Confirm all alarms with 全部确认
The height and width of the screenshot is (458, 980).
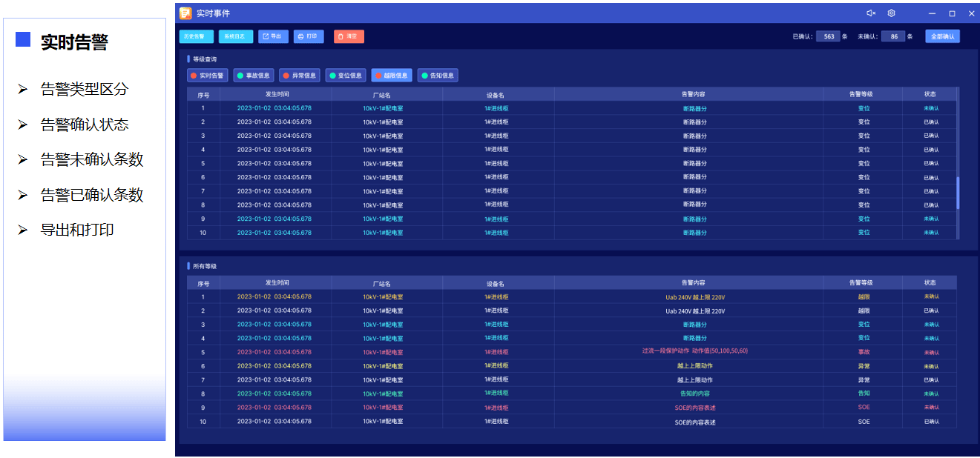click(942, 36)
